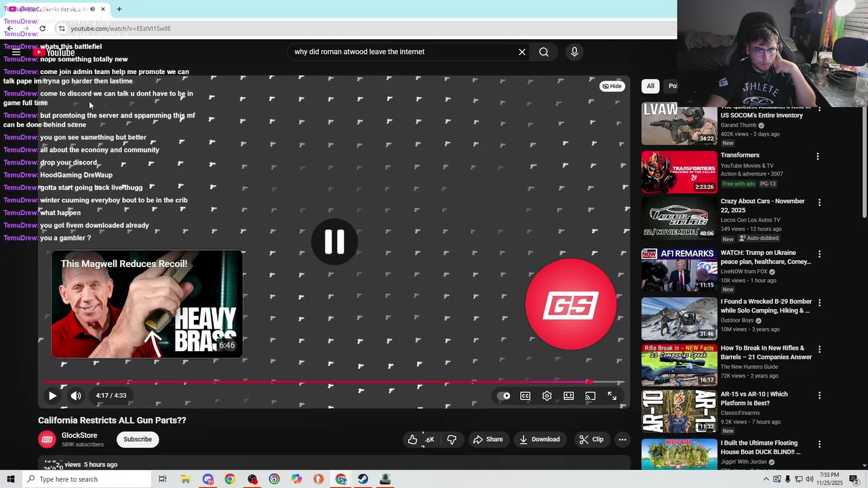868x488 pixels.
Task: Mute the video volume speaker icon
Action: pyautogui.click(x=76, y=396)
